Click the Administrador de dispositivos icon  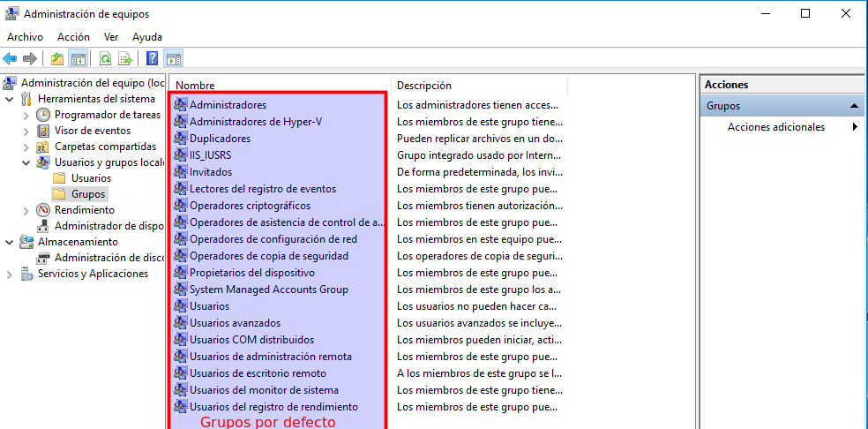(x=42, y=226)
